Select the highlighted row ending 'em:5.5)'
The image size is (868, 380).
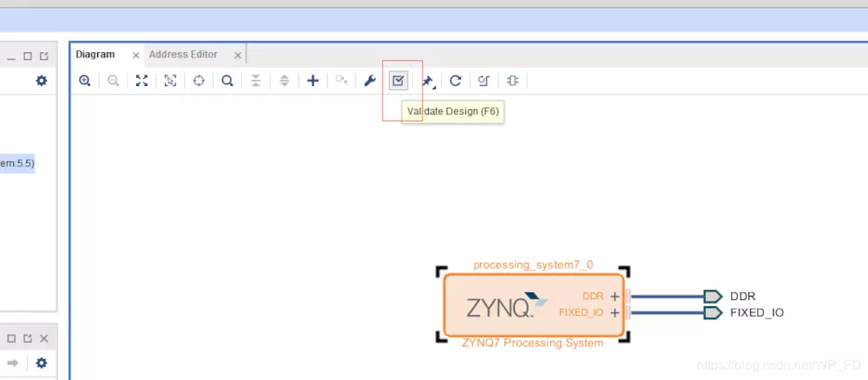(17, 164)
